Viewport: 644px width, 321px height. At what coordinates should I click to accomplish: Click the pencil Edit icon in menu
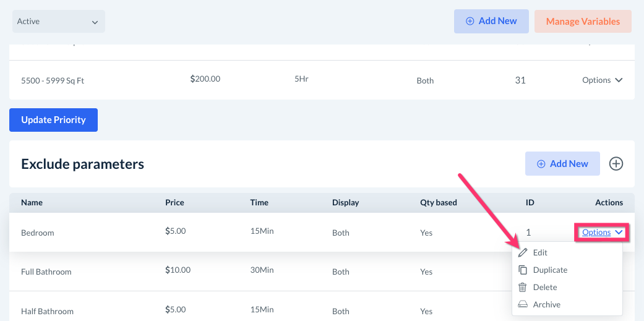(x=523, y=252)
